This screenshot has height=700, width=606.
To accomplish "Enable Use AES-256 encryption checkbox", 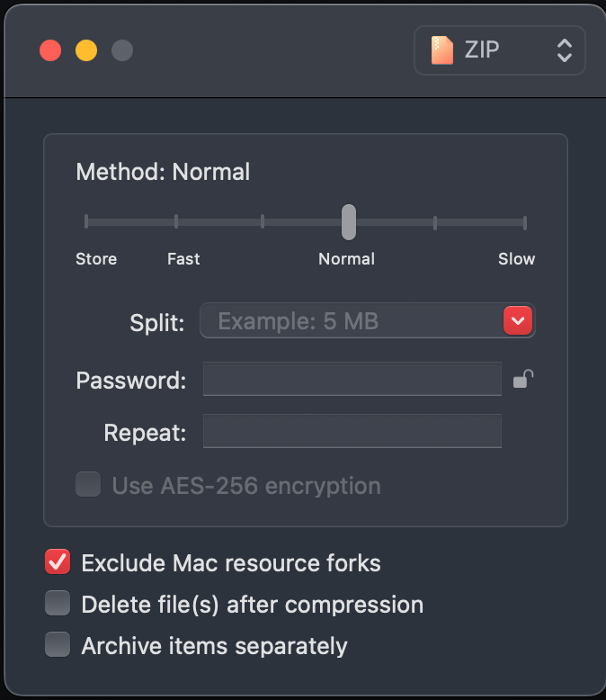I will click(x=88, y=486).
